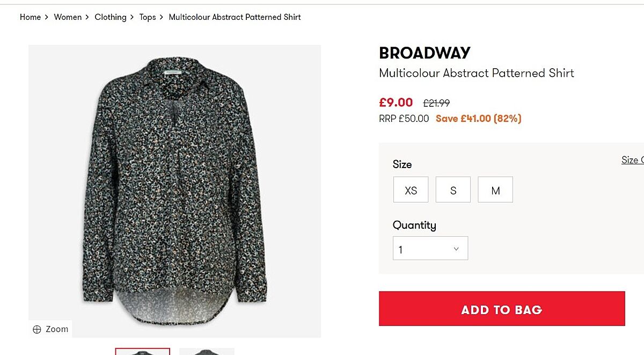Navigate to Women breadcrumb
Image resolution: width=644 pixels, height=355 pixels.
tap(68, 17)
